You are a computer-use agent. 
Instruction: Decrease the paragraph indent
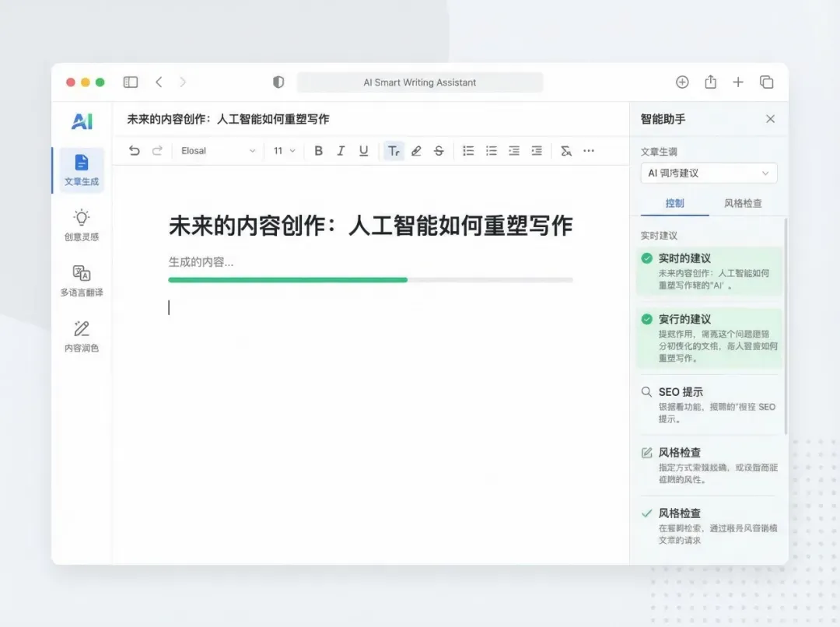pos(514,151)
